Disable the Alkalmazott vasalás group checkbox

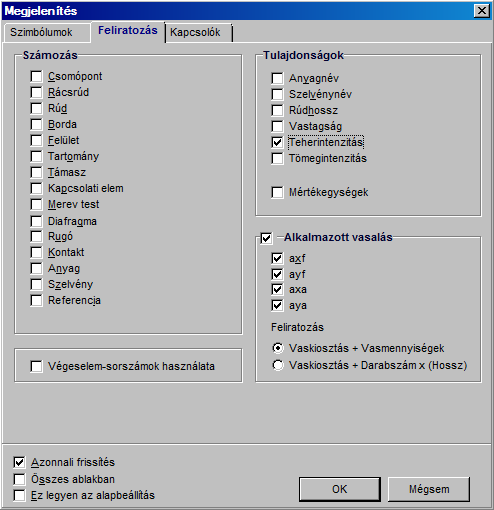coord(266,238)
